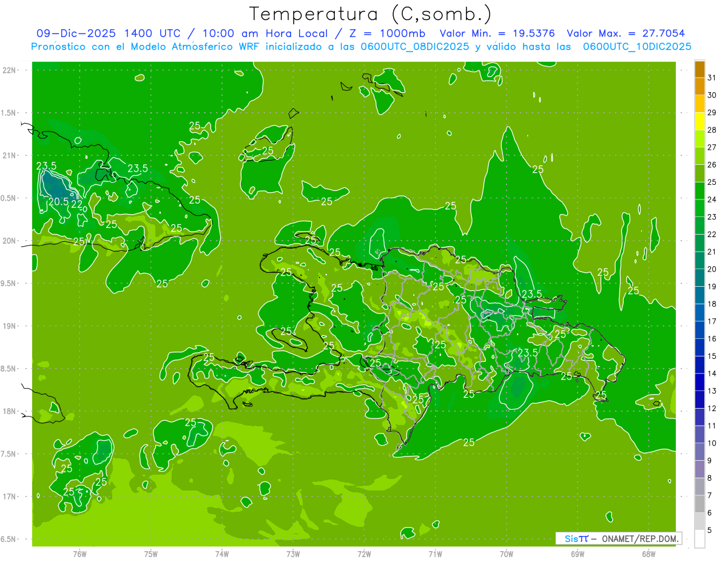Click the '22N' latitude axis label
The width and height of the screenshot is (728, 562).
click(x=10, y=70)
